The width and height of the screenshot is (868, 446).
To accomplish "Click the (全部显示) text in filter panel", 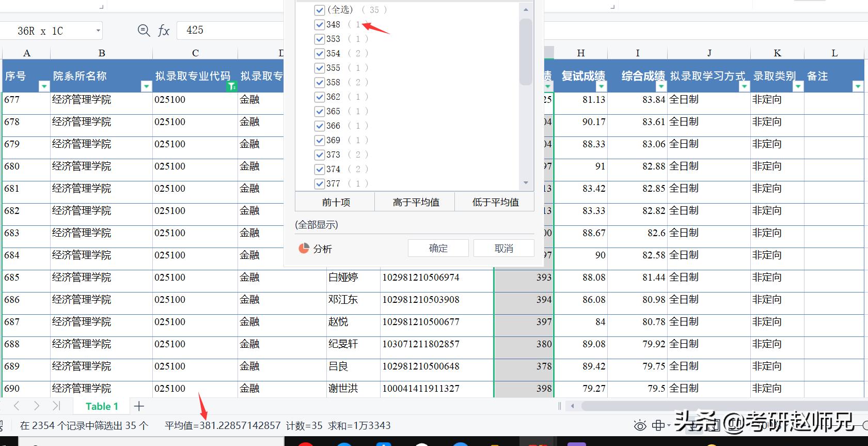I will coord(317,225).
